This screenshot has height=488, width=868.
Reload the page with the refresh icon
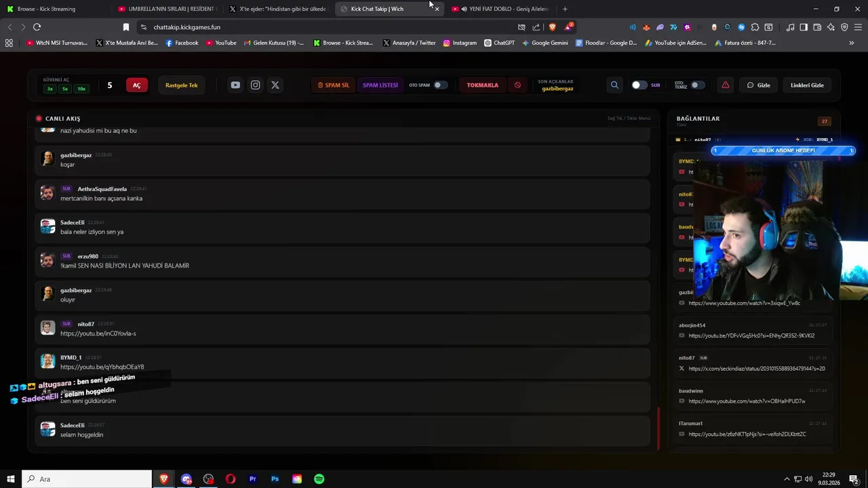pos(37,27)
